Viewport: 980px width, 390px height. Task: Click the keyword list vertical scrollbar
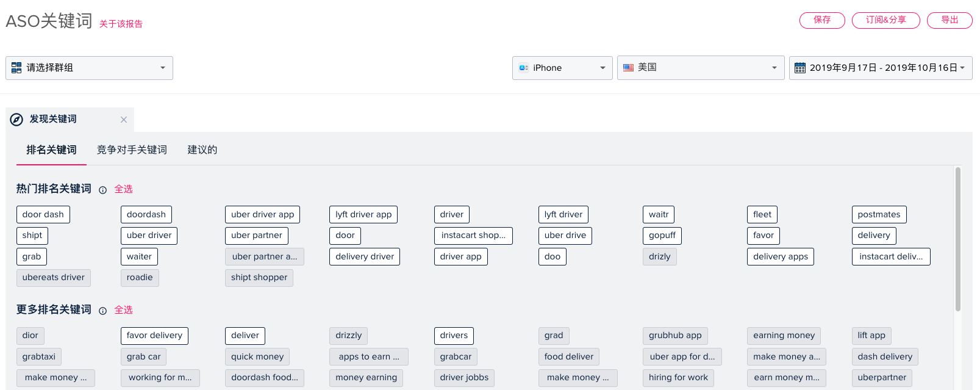point(957,238)
